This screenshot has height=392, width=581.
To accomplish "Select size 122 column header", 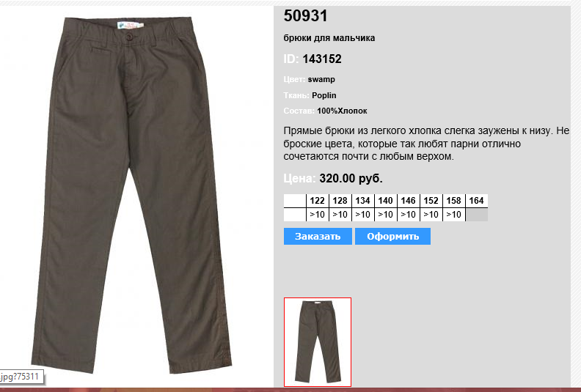I will coord(318,201).
